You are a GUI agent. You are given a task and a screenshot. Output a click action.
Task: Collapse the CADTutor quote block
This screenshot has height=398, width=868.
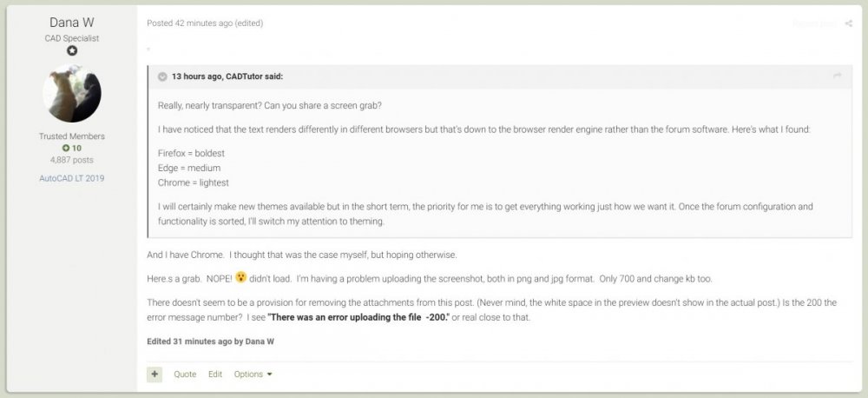click(162, 76)
